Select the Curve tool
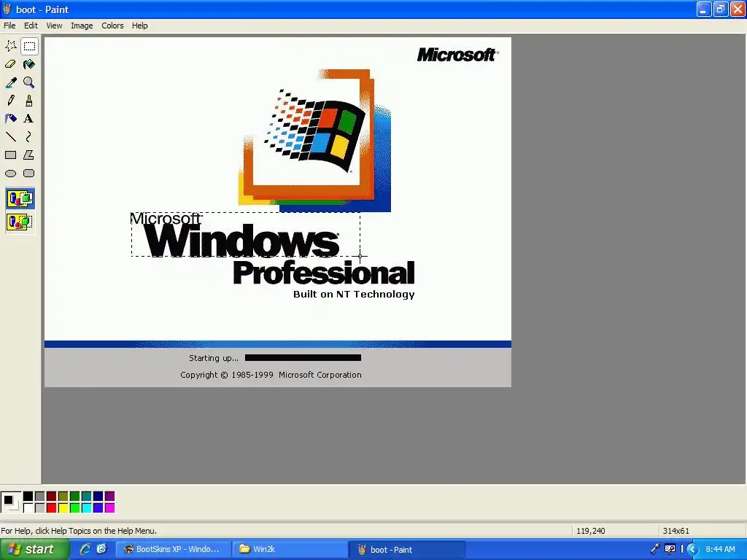 tap(29, 136)
